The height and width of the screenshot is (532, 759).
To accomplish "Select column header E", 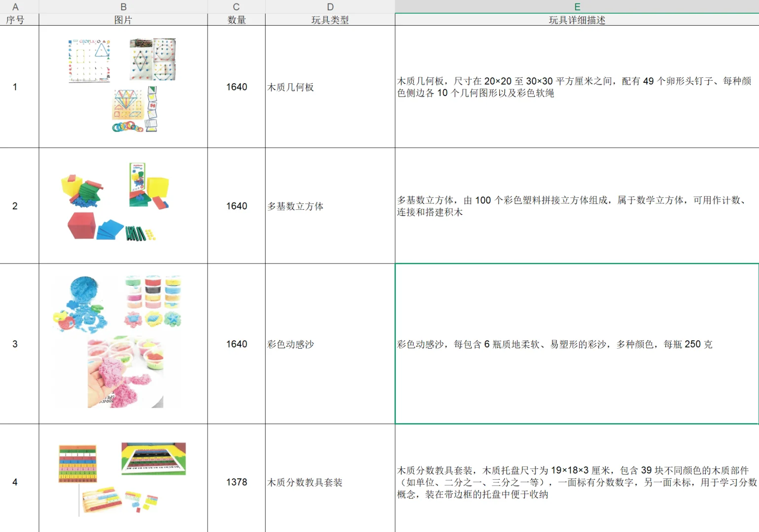I will (577, 6).
